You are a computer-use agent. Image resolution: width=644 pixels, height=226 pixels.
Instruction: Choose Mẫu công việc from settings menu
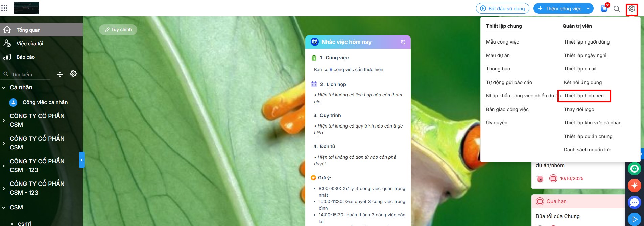[x=502, y=42]
